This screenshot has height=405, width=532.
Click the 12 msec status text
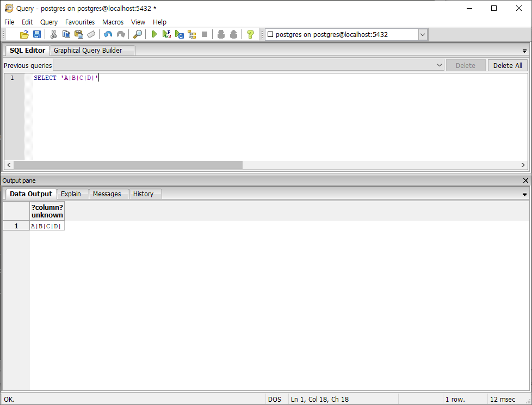[x=503, y=399]
